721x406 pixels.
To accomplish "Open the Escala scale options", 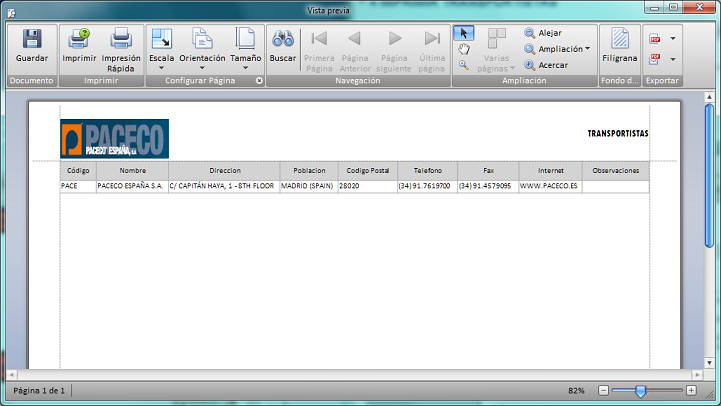I will 161,49.
